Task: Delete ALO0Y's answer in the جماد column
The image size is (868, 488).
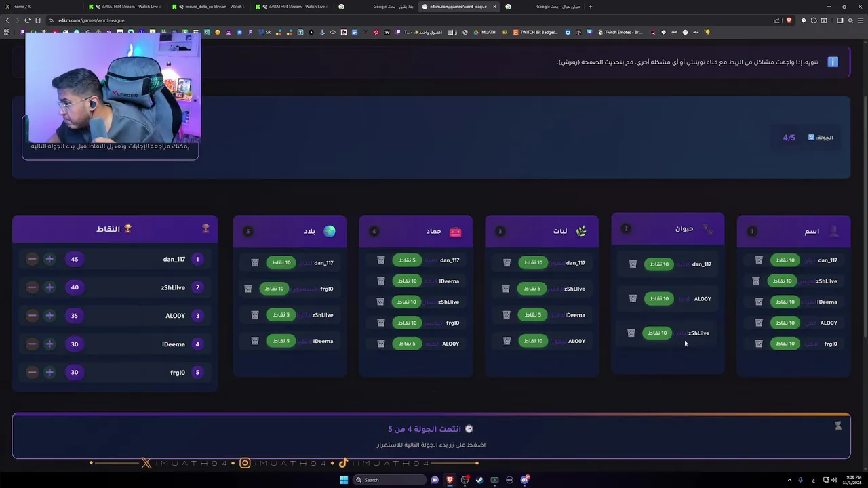Action: 381,344
